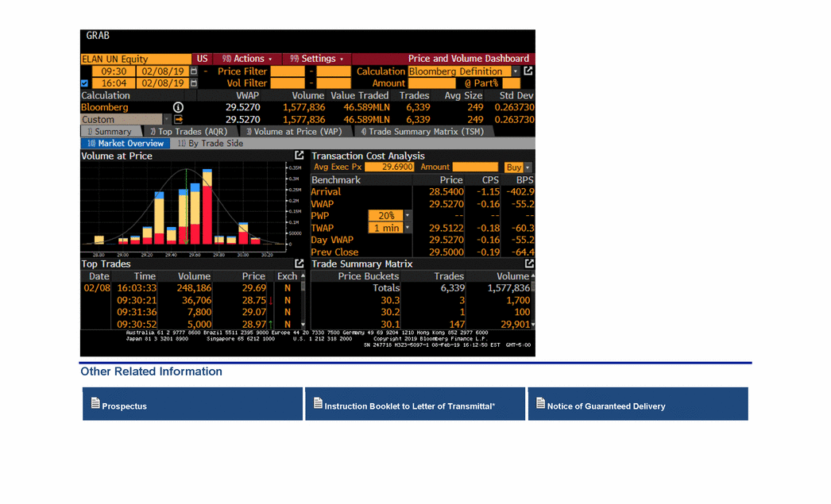Screen dimensions: 831x504
Task: Click the Bloomberg calculation info icon
Action: coord(178,107)
